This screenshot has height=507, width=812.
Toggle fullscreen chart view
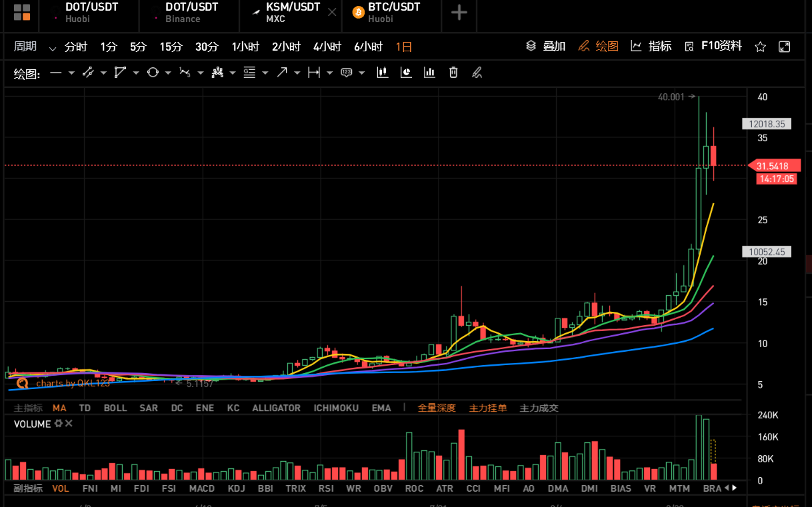[x=785, y=47]
